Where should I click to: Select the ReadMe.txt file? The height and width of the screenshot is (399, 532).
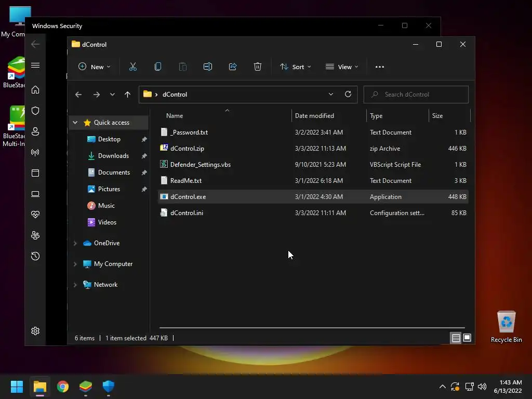[x=313, y=181]
